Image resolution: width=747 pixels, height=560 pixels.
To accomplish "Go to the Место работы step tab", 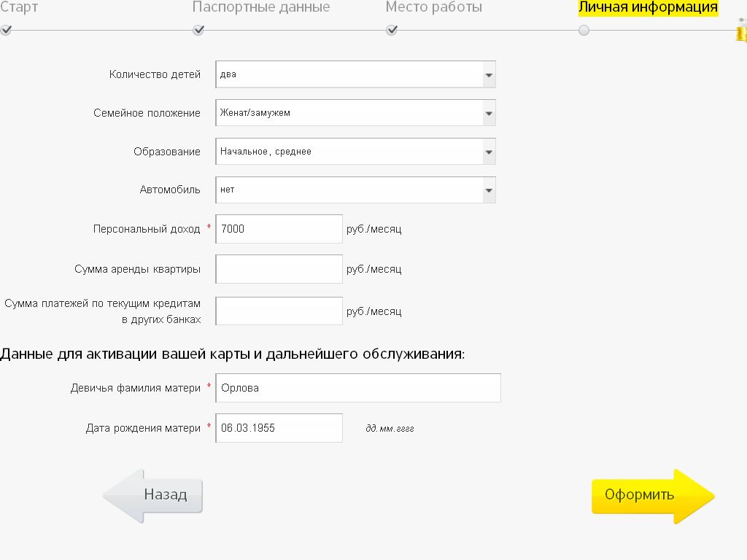I will [434, 8].
